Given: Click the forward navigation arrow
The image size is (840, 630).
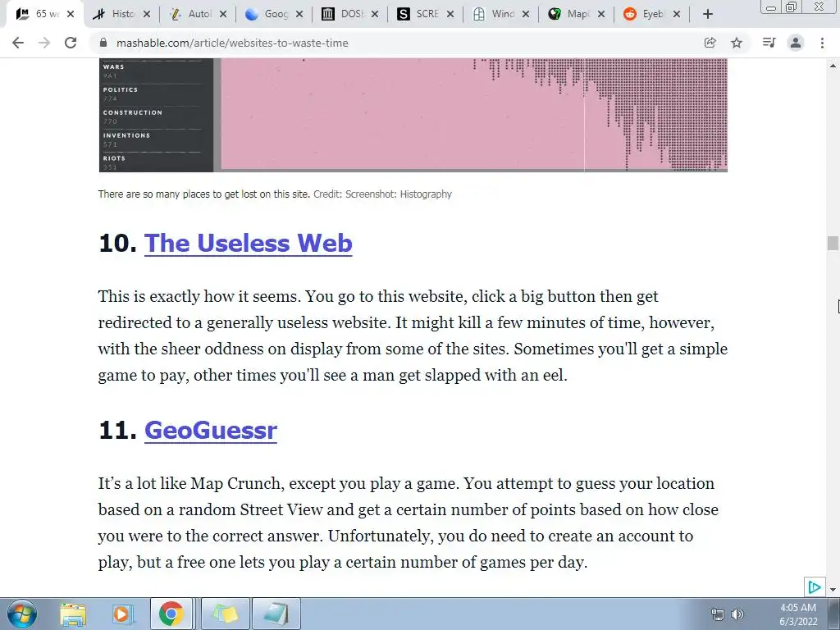Looking at the screenshot, I should [44, 43].
